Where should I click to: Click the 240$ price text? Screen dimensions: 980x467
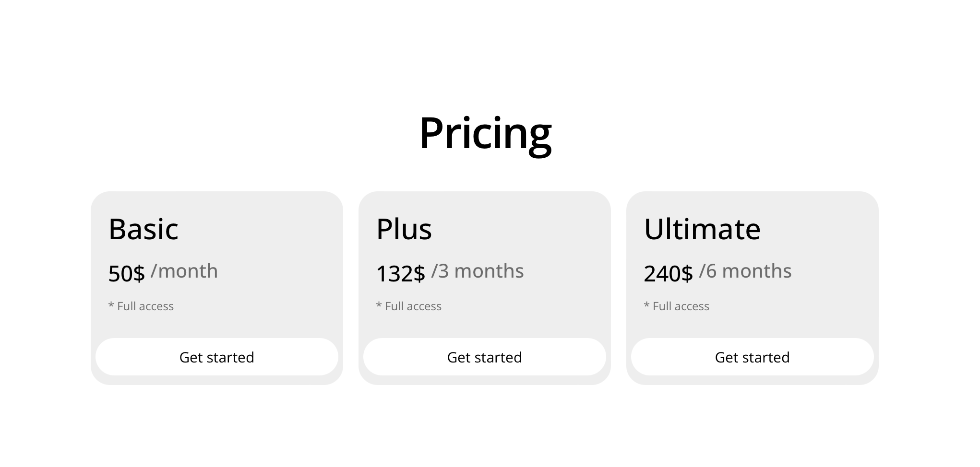click(669, 274)
